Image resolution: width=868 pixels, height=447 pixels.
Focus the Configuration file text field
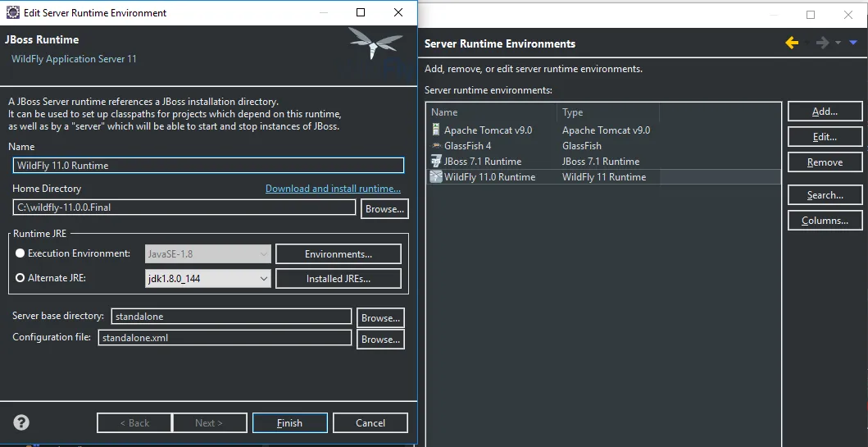[x=225, y=337]
